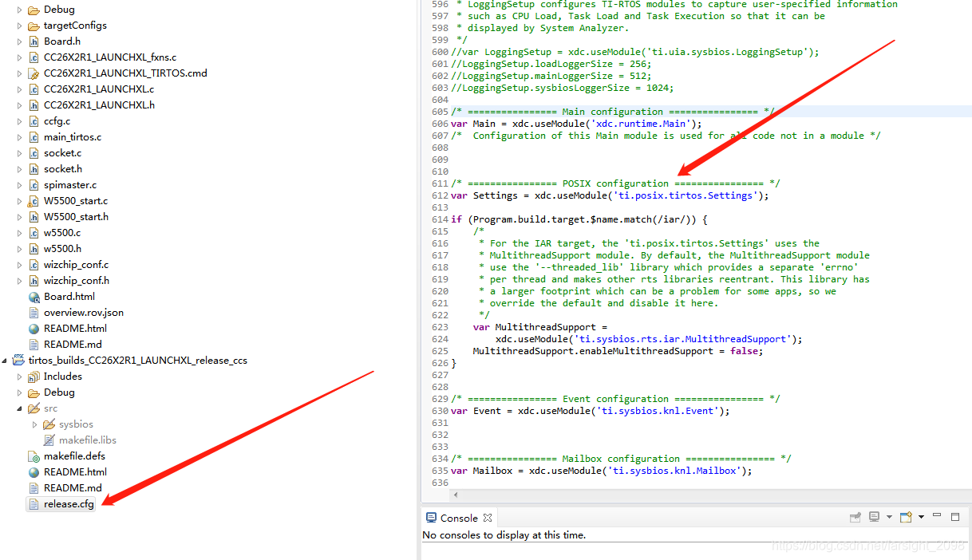Select w5500.c in the project tree
The width and height of the screenshot is (972, 560).
62,233
